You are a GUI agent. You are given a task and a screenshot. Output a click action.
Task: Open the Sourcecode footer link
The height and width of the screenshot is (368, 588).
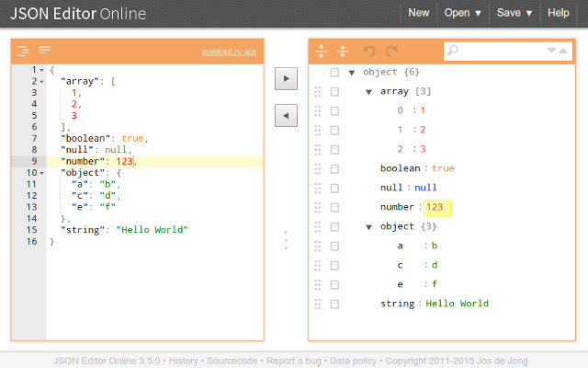click(x=232, y=361)
